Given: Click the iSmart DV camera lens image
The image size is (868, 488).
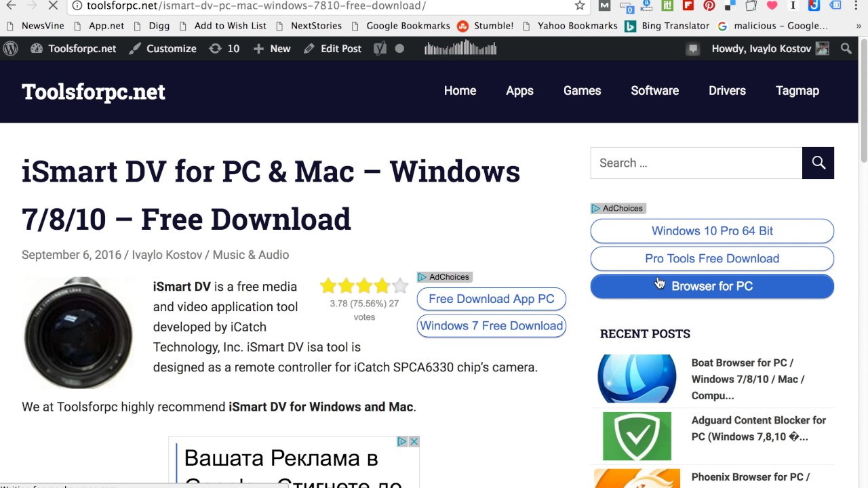Looking at the screenshot, I should [x=79, y=332].
